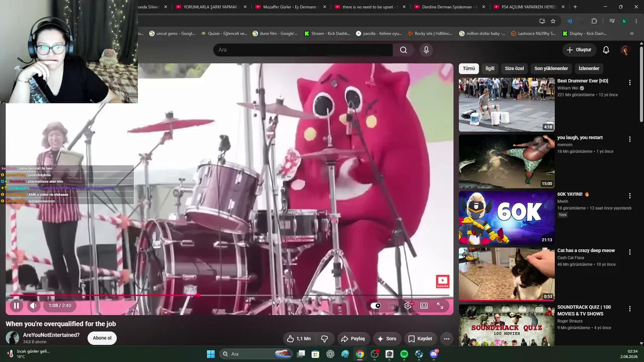Open Chrome profile 'h' avatar
Screen dimensions: 644x362
pyautogui.click(x=624, y=21)
